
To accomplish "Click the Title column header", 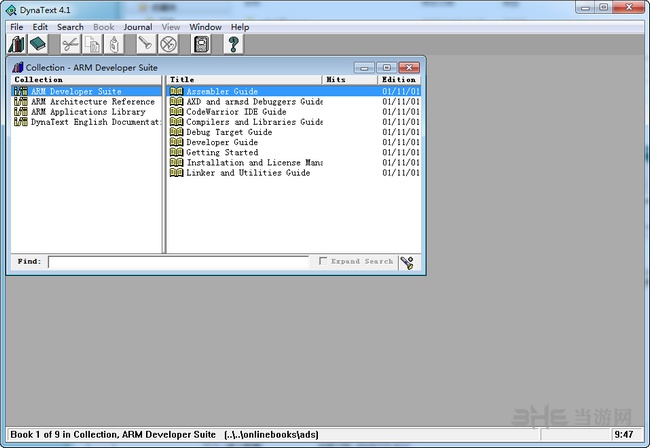I will click(x=244, y=80).
